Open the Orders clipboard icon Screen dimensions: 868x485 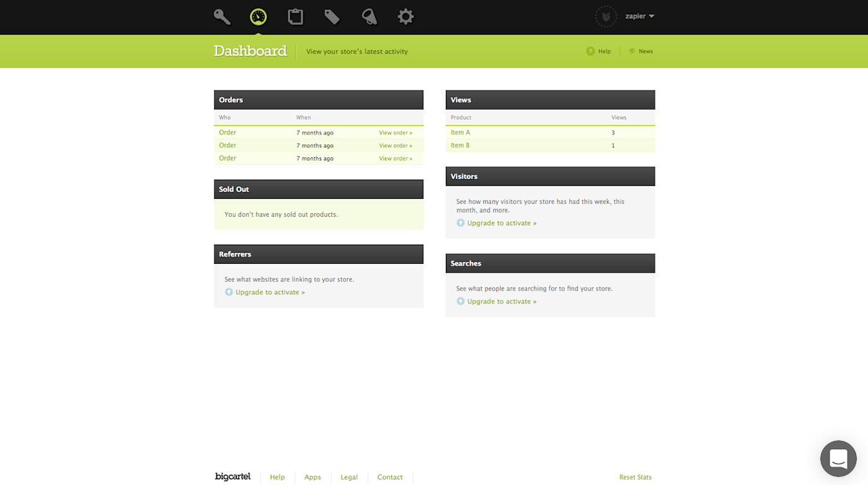click(296, 17)
